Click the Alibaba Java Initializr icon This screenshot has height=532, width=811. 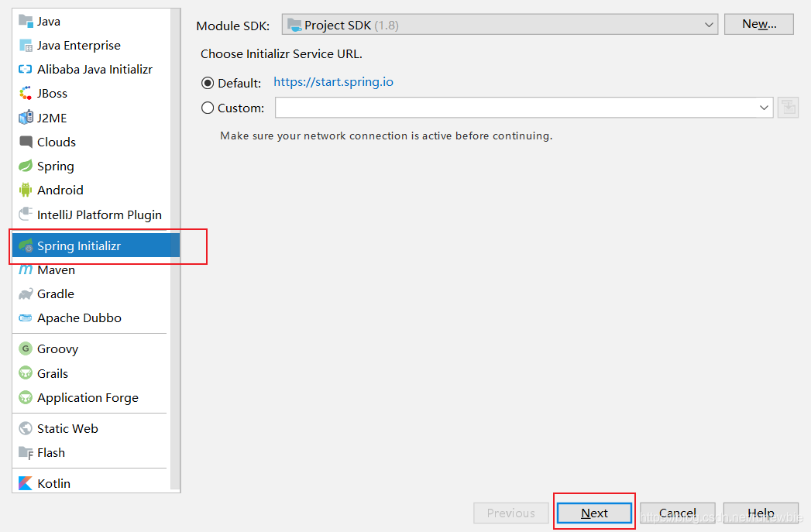[x=26, y=69]
